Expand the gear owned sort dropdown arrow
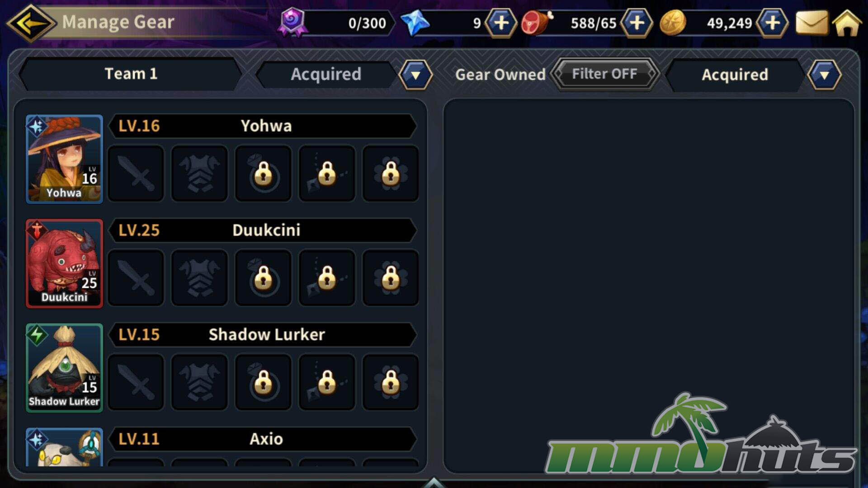 pyautogui.click(x=825, y=75)
